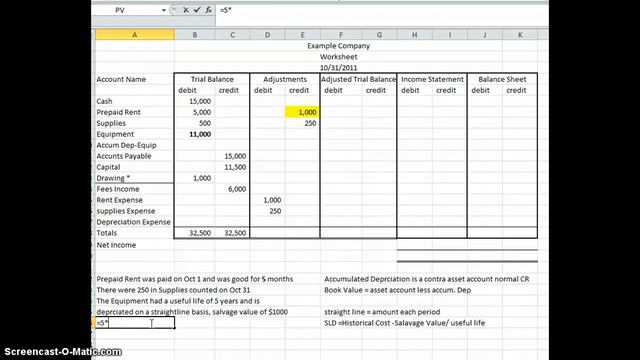
Task: Open the Insert Function fx button
Action: coord(208,10)
